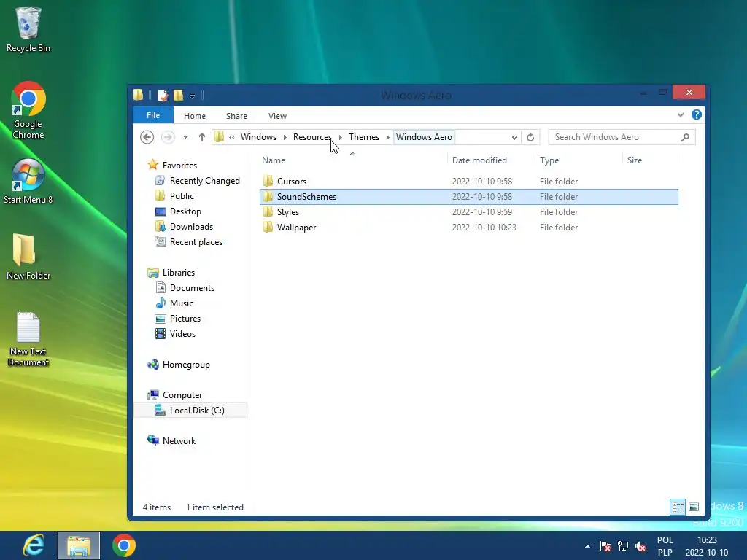This screenshot has height=560, width=747.
Task: Open Homegroup in navigation pane
Action: click(x=186, y=365)
